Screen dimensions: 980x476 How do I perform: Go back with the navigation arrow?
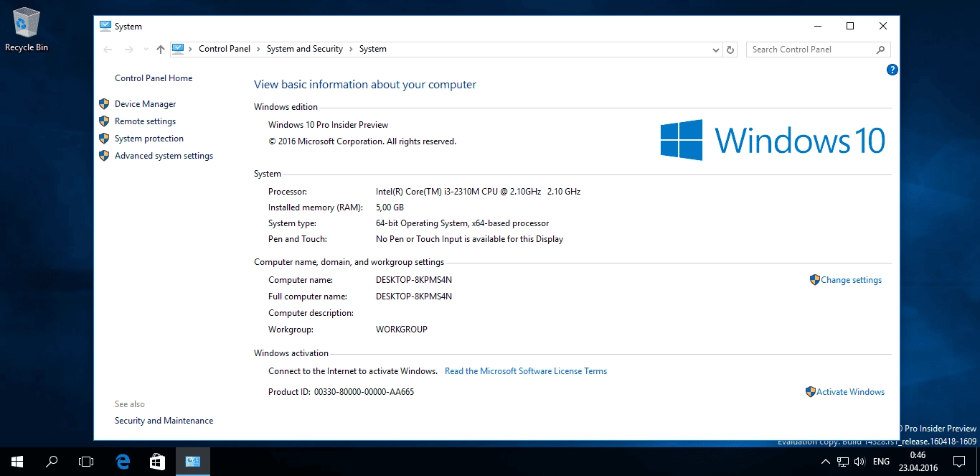click(x=108, y=50)
